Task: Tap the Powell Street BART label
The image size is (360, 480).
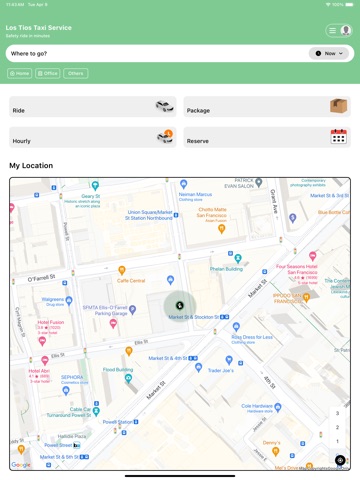Action: 58,445
